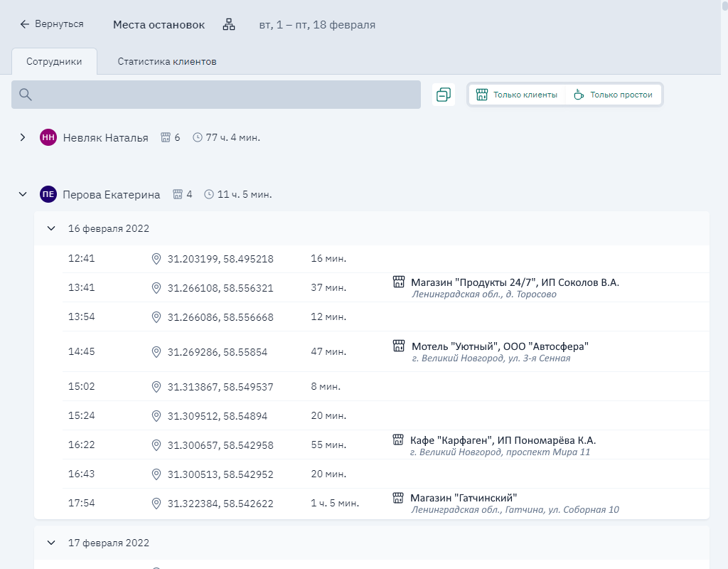728x569 pixels.
Task: Toggle the Только простои filter
Action: (614, 95)
